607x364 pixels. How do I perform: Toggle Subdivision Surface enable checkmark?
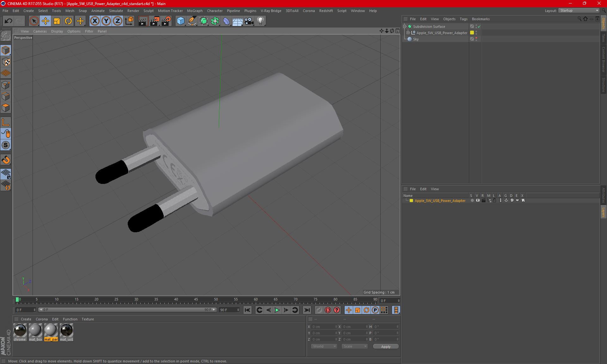479,27
